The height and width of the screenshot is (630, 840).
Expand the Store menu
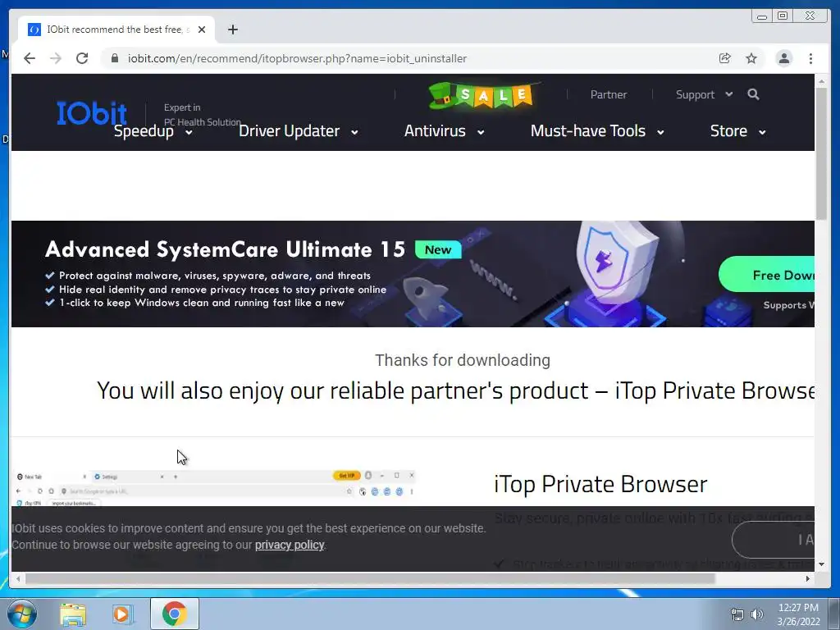point(737,131)
